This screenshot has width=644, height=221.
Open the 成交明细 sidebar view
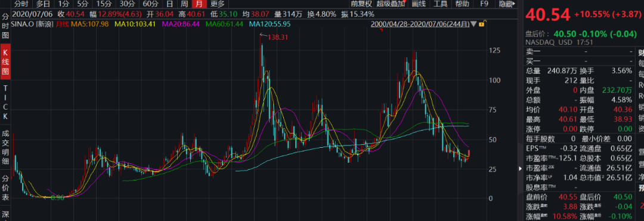coord(5,145)
